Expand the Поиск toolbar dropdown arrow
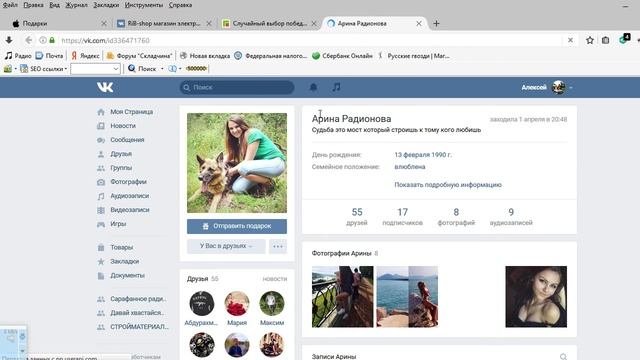 point(162,69)
